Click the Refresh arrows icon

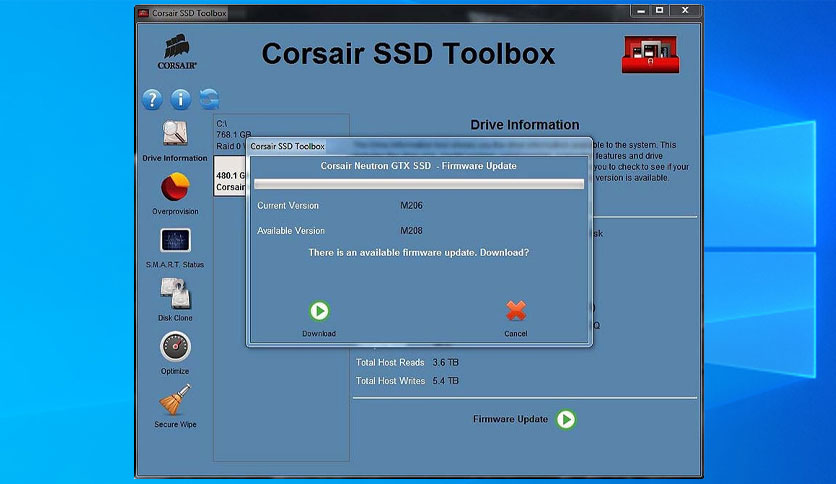tap(210, 99)
